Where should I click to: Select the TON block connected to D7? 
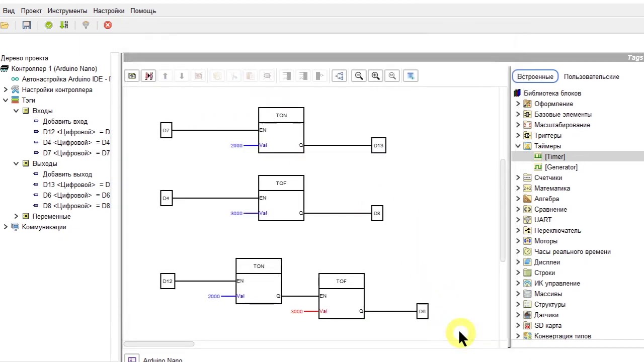click(281, 130)
